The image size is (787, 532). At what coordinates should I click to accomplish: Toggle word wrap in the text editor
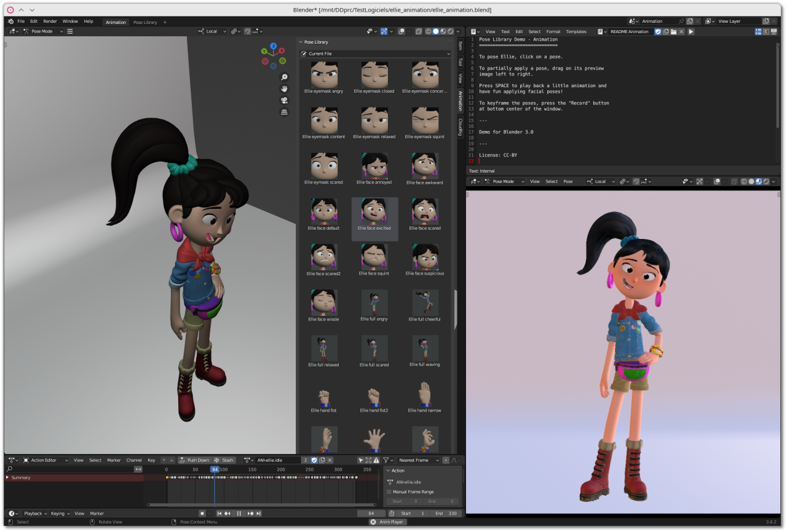click(x=766, y=31)
